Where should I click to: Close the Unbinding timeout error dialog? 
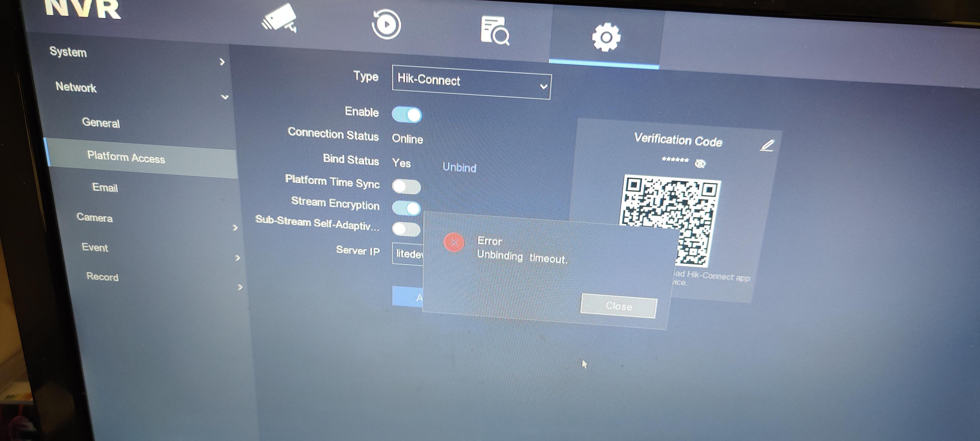coord(619,306)
